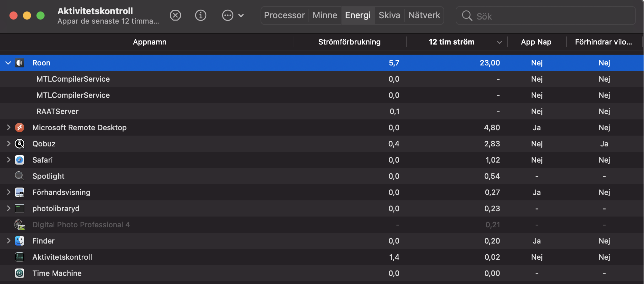Click the sort arrow in 12 tim ström header
Image resolution: width=644 pixels, height=284 pixels.
coord(500,42)
